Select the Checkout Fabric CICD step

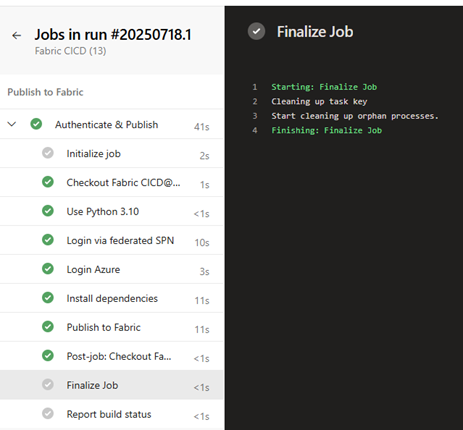[111, 182]
